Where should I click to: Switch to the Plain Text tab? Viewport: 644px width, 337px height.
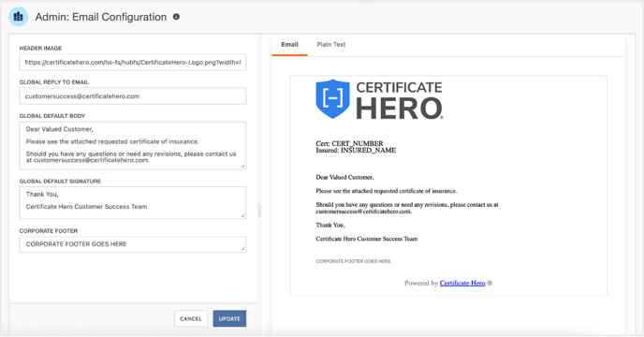tap(331, 44)
